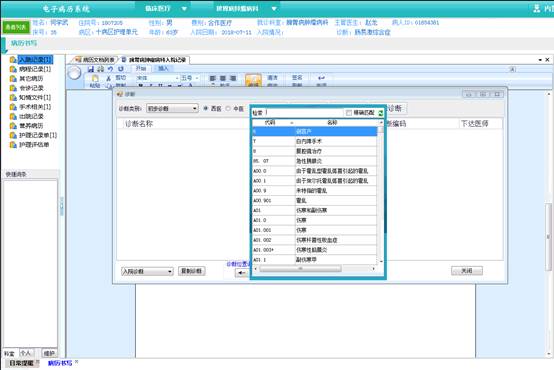Open the font name dropdown in ribbon
554x370 pixels.
(x=177, y=78)
